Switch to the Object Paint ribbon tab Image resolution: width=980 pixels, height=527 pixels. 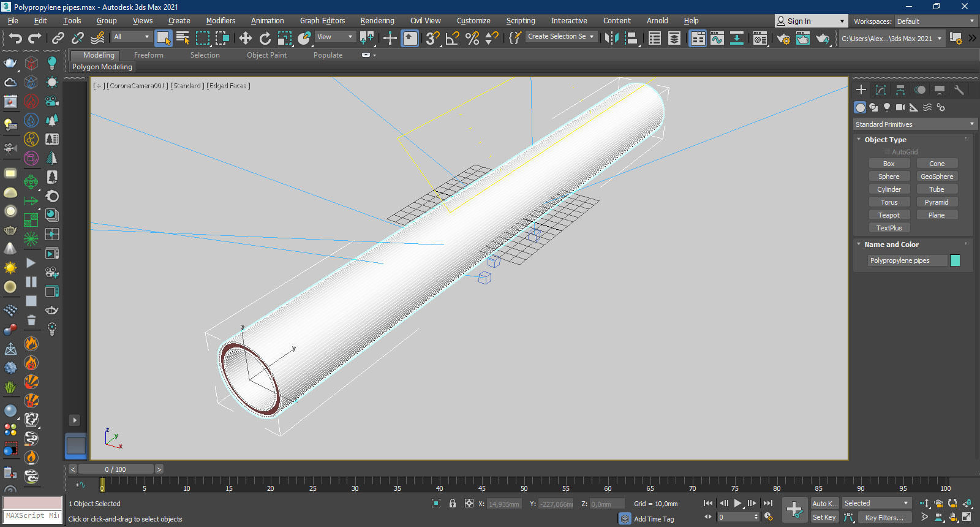pyautogui.click(x=266, y=55)
